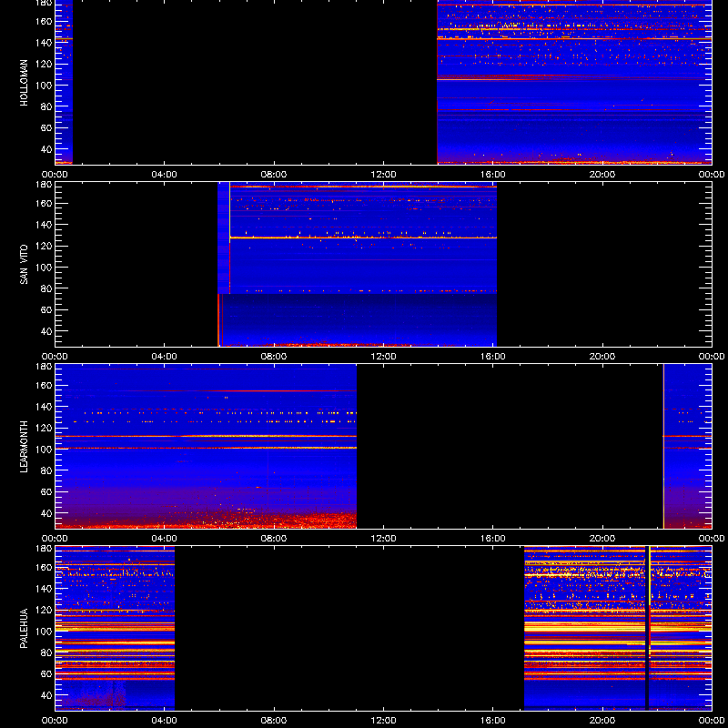Click the 40 frequency label on Holloman axis
The image size is (728, 728).
46,149
